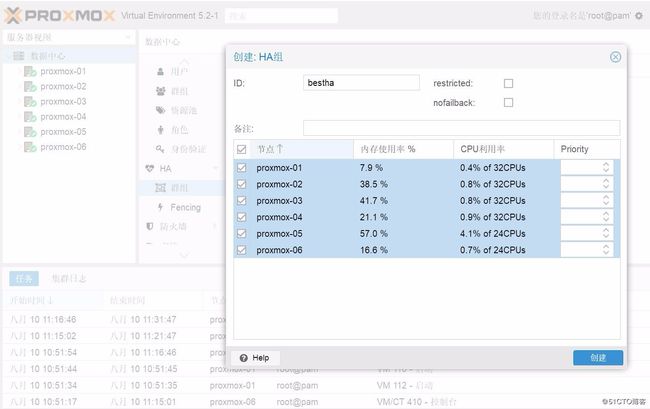Select the proxmox-05 node icon in tree
Image resolution: width=650 pixels, height=409 pixels.
click(30, 132)
